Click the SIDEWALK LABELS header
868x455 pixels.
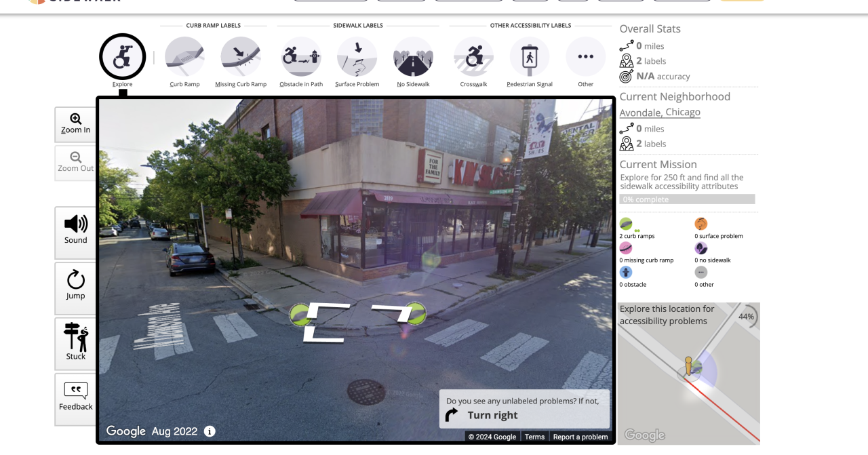click(358, 26)
